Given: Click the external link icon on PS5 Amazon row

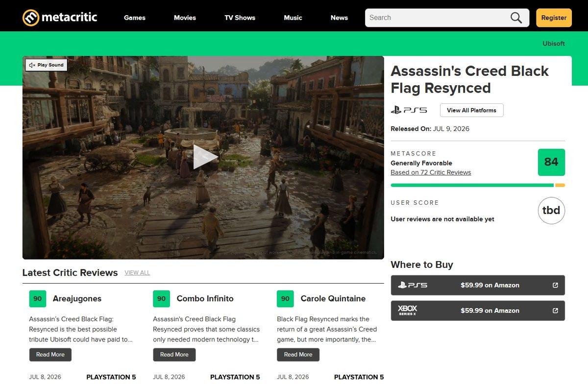Looking at the screenshot, I should pyautogui.click(x=555, y=285).
